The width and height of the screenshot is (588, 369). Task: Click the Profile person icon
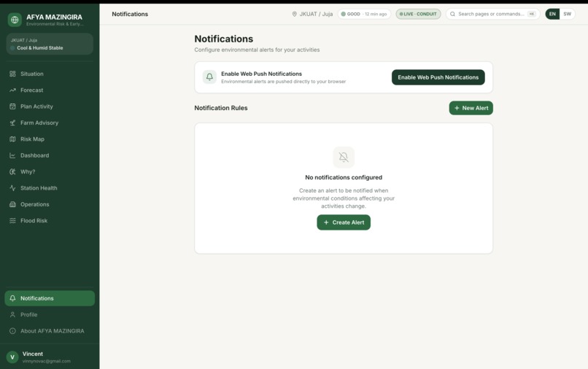12,314
